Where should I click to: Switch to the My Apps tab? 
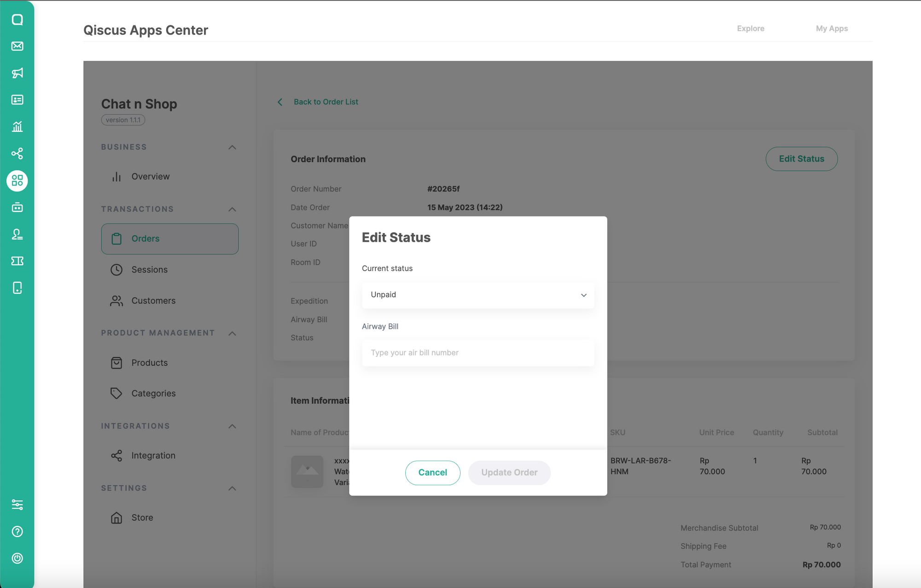click(832, 29)
